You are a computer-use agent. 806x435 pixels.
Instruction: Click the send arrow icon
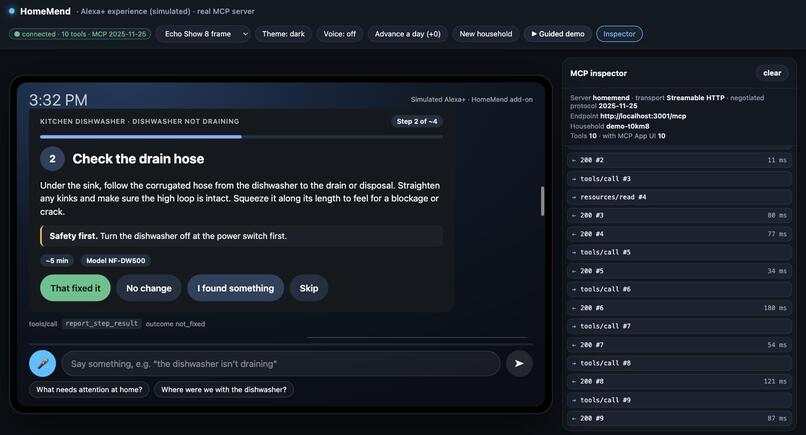pos(519,364)
